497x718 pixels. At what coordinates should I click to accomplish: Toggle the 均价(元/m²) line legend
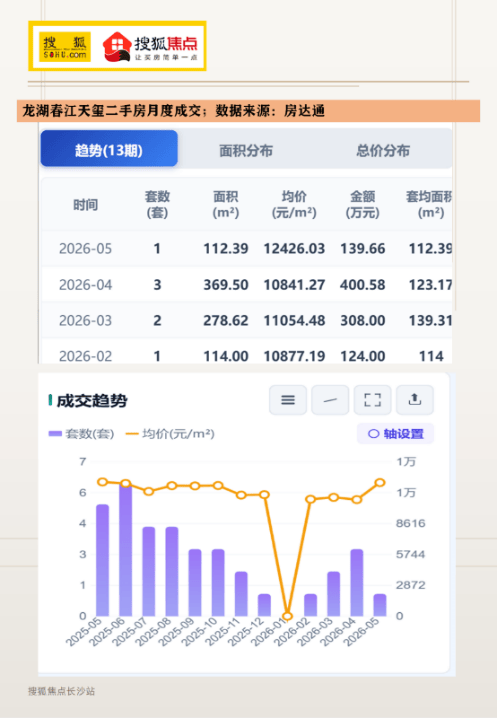tap(170, 434)
